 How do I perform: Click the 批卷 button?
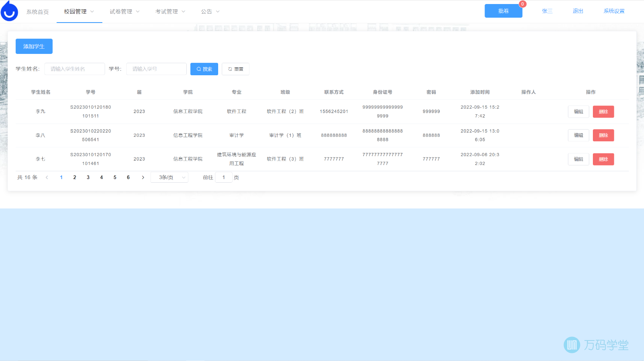pos(503,11)
